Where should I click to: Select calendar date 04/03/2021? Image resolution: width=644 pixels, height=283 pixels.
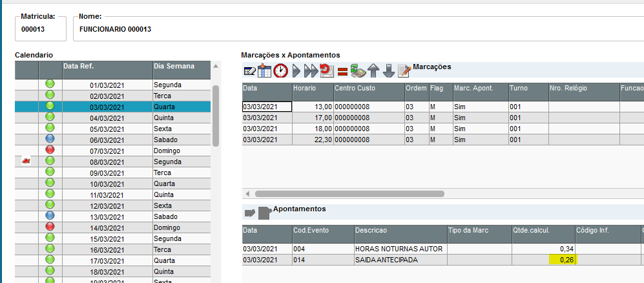pyautogui.click(x=107, y=118)
